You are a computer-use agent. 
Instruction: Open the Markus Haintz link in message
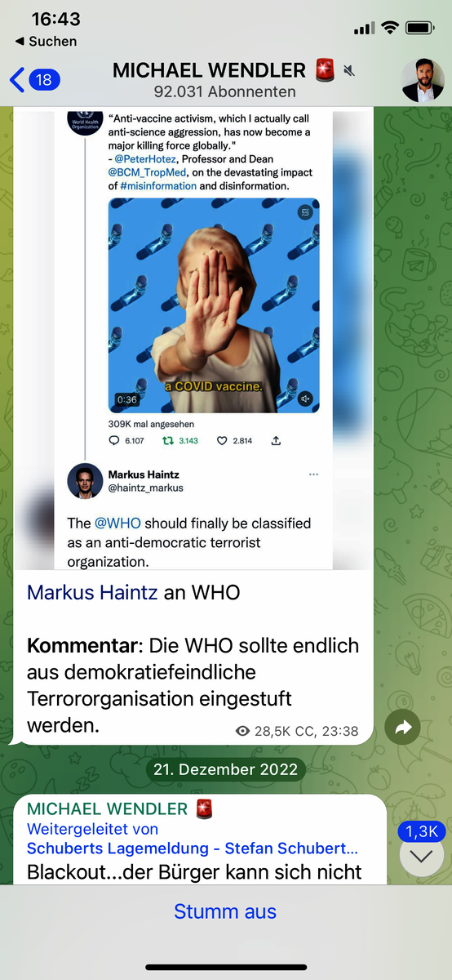tap(92, 592)
